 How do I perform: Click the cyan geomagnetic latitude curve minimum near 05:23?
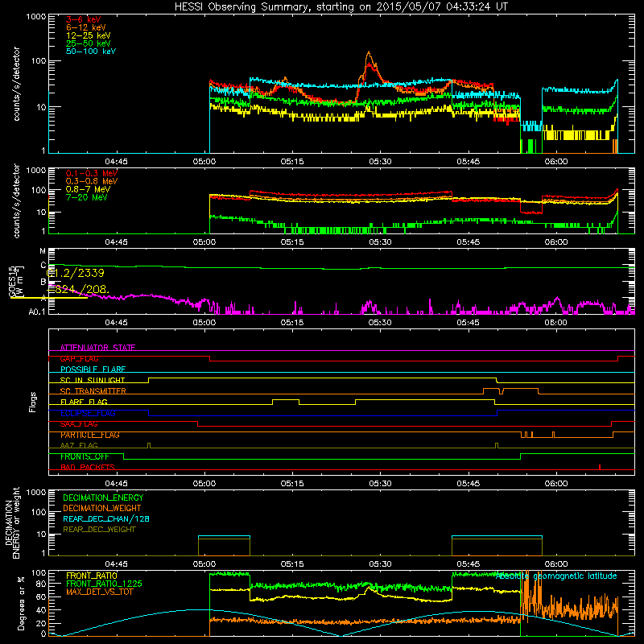(341, 635)
